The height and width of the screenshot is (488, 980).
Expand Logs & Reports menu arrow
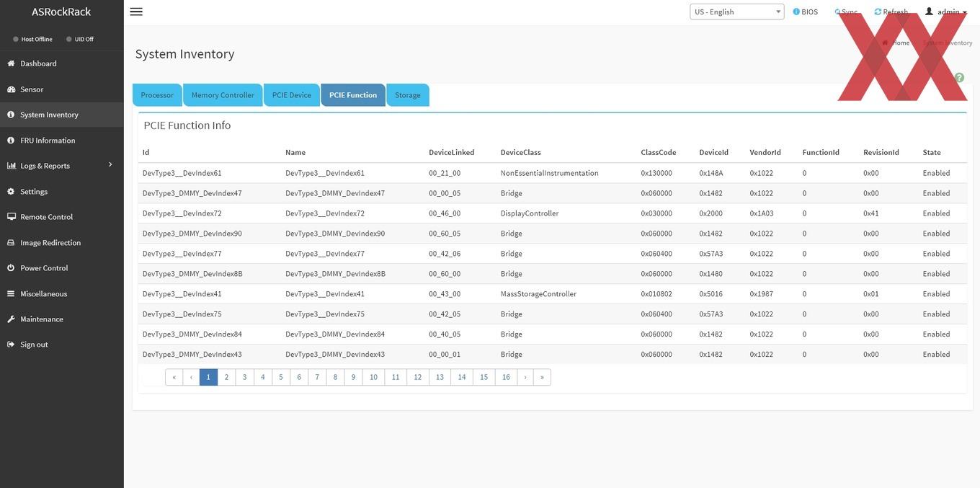tap(110, 165)
